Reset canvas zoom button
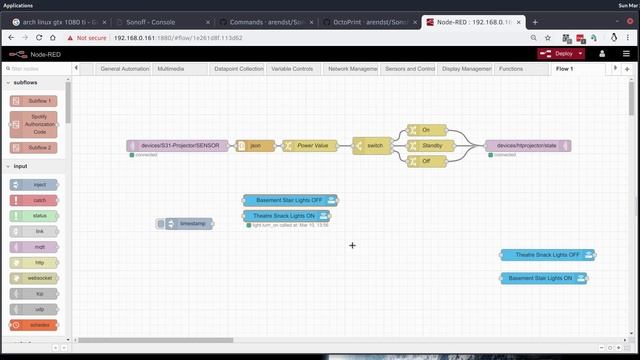The width and height of the screenshot is (640, 360). 610,348
